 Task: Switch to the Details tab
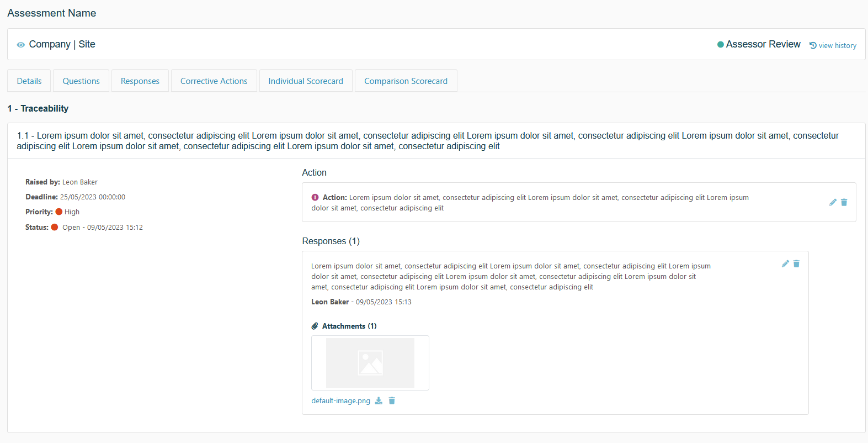[29, 81]
